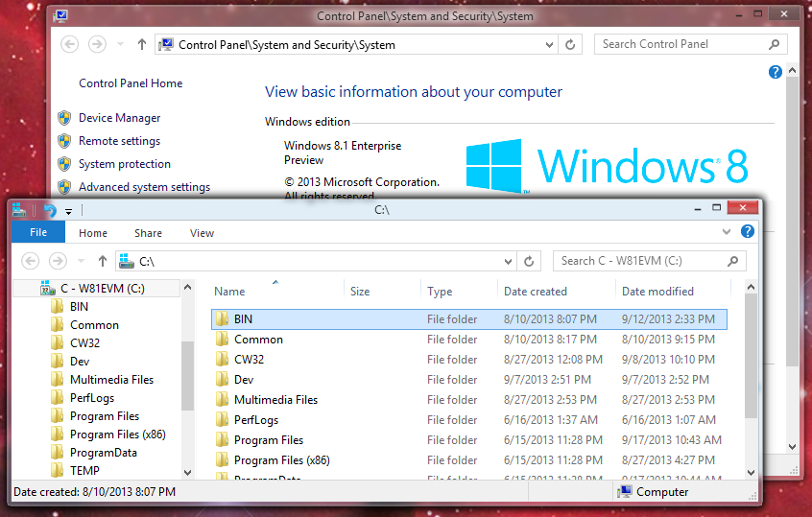Viewport: 812px width, 517px height.
Task: Open Control Panel address history dropdown
Action: 549,45
